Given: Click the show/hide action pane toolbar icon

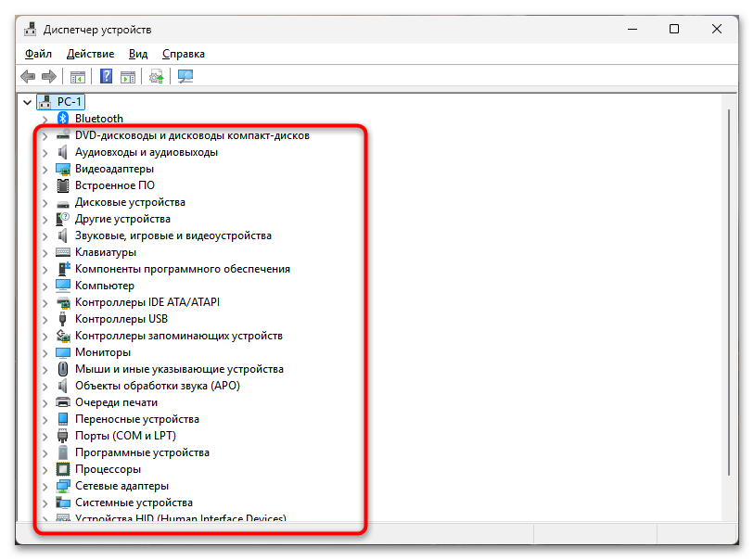Looking at the screenshot, I should click(x=128, y=76).
